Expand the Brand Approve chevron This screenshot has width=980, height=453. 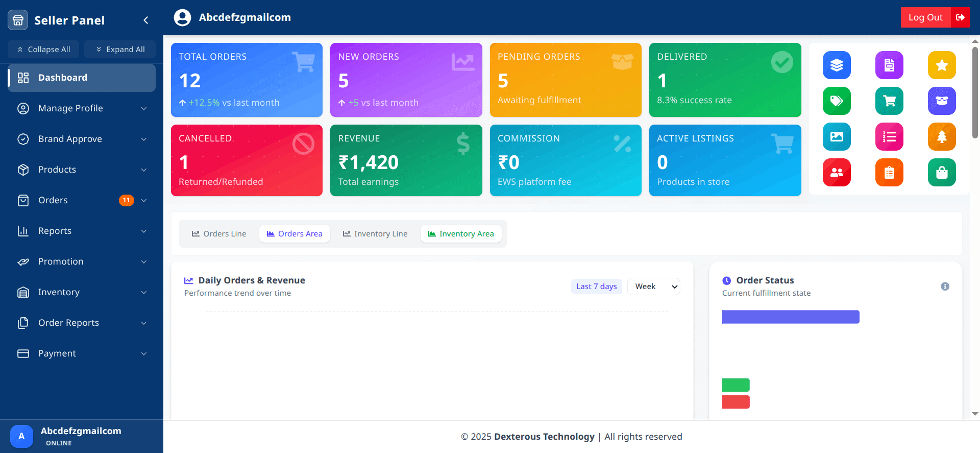coord(144,139)
